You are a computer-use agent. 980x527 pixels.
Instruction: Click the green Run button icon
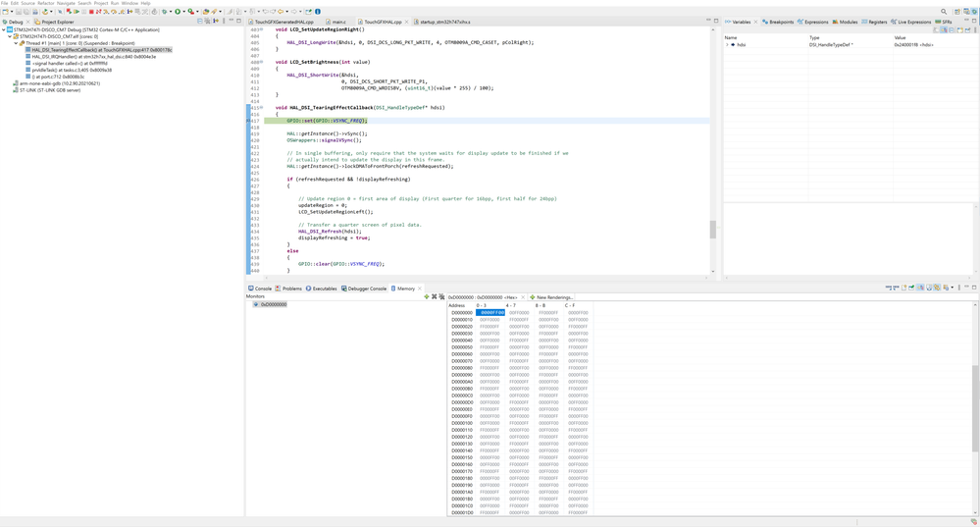click(178, 11)
